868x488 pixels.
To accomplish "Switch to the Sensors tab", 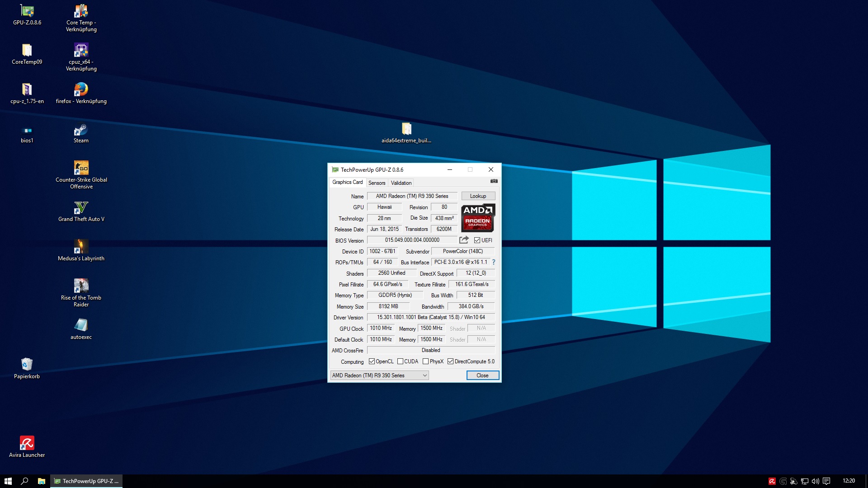I will click(x=377, y=183).
